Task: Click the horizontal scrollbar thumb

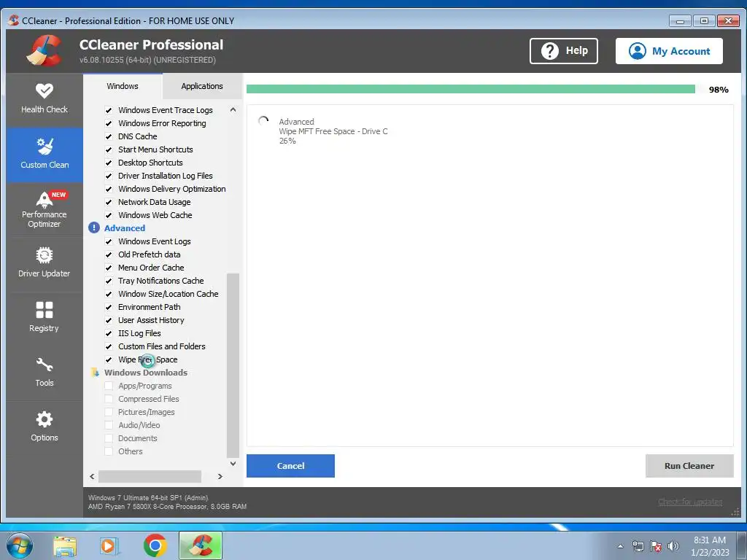Action: [150, 476]
